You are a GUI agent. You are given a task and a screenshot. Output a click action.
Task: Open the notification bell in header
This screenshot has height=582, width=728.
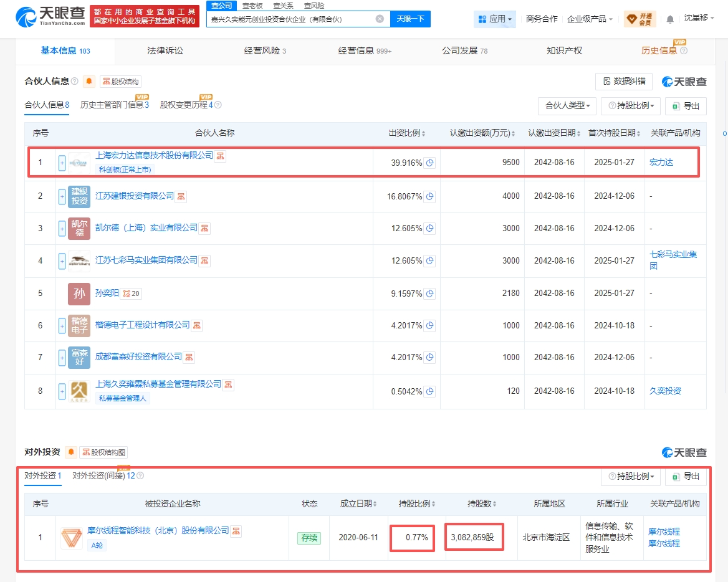(x=670, y=19)
